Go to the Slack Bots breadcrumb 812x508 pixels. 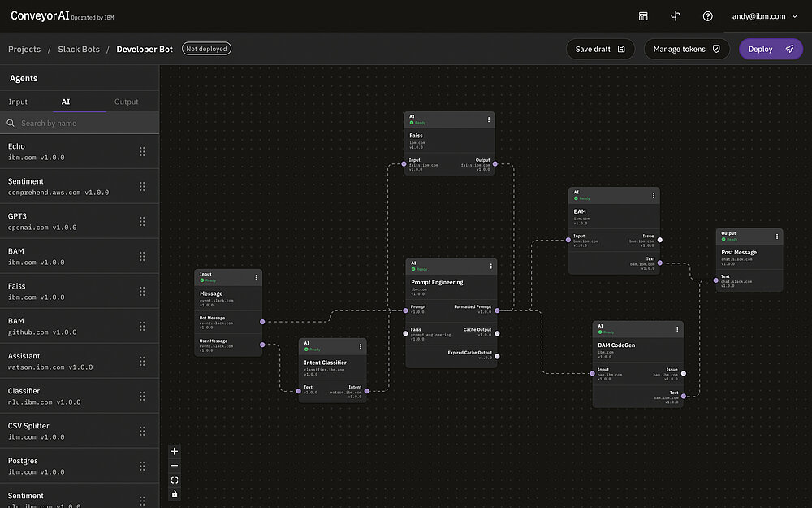click(79, 49)
